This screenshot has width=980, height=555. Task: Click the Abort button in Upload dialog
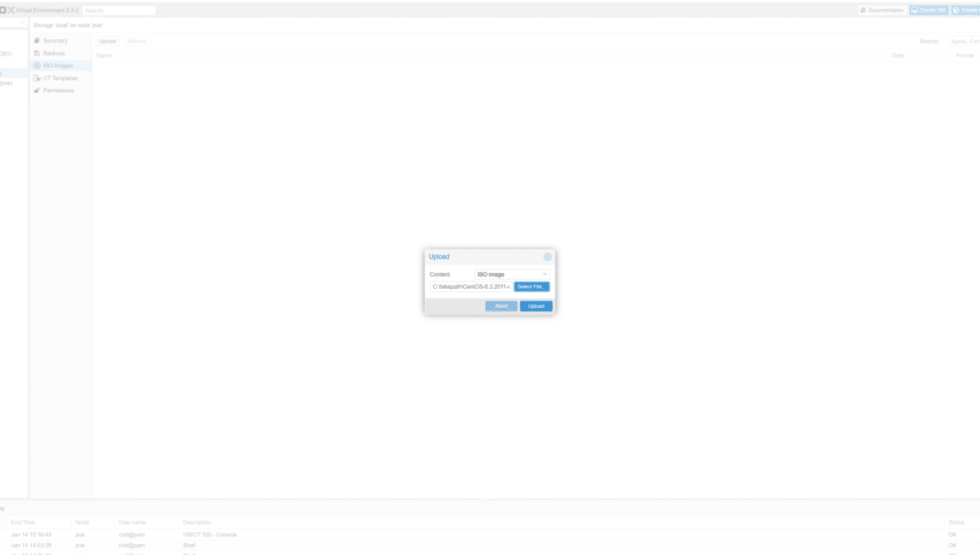(501, 306)
